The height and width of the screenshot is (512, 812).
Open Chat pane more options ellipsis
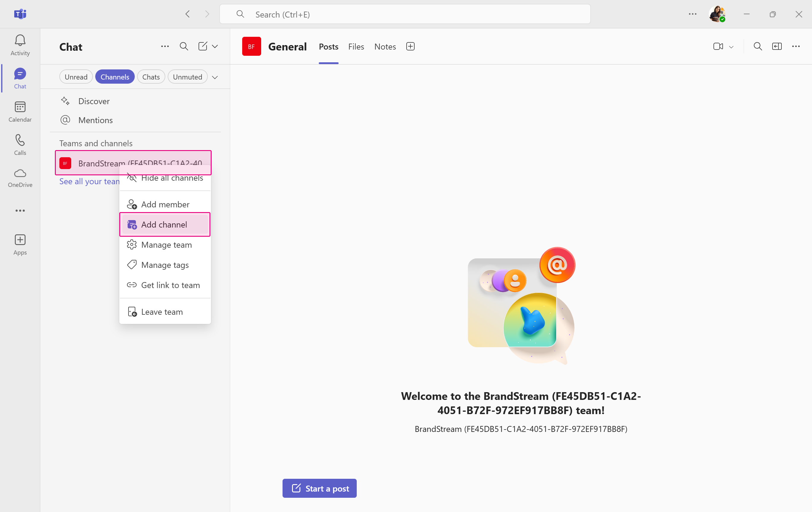(165, 46)
